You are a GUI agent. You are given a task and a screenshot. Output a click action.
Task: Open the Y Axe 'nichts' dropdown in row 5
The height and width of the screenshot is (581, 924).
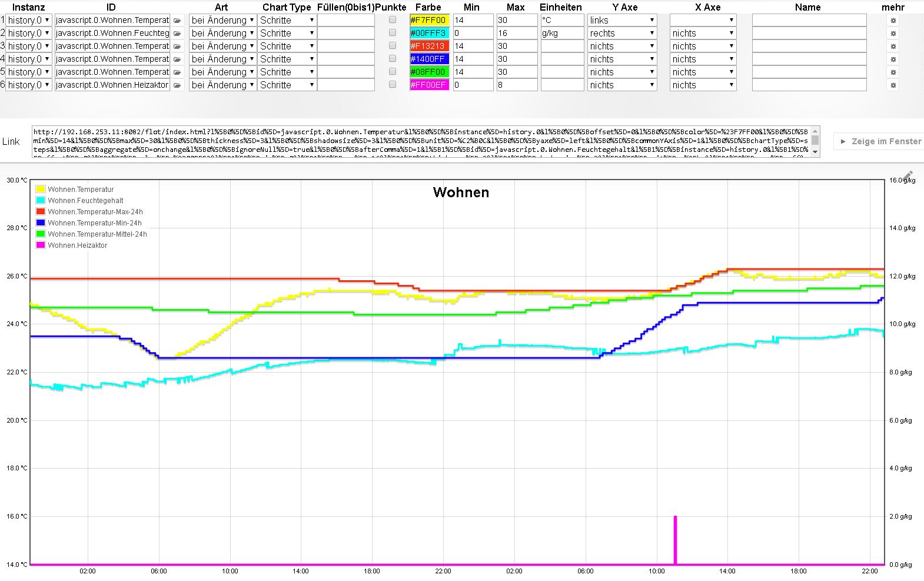point(622,72)
